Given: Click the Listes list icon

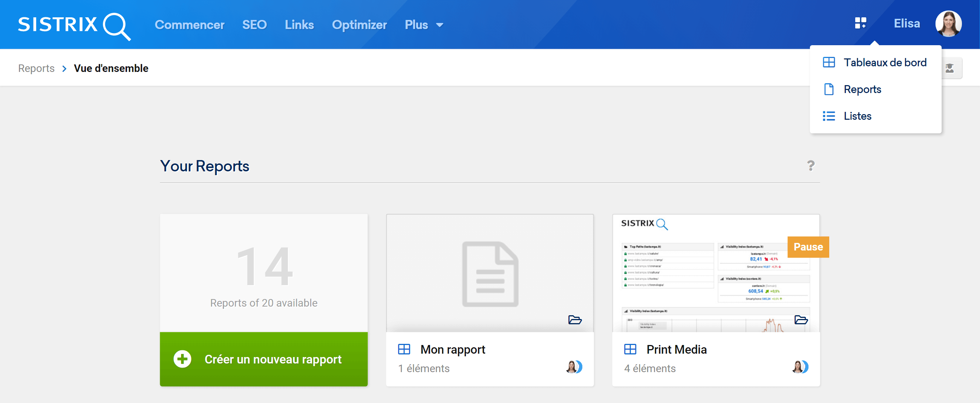Looking at the screenshot, I should [x=828, y=116].
